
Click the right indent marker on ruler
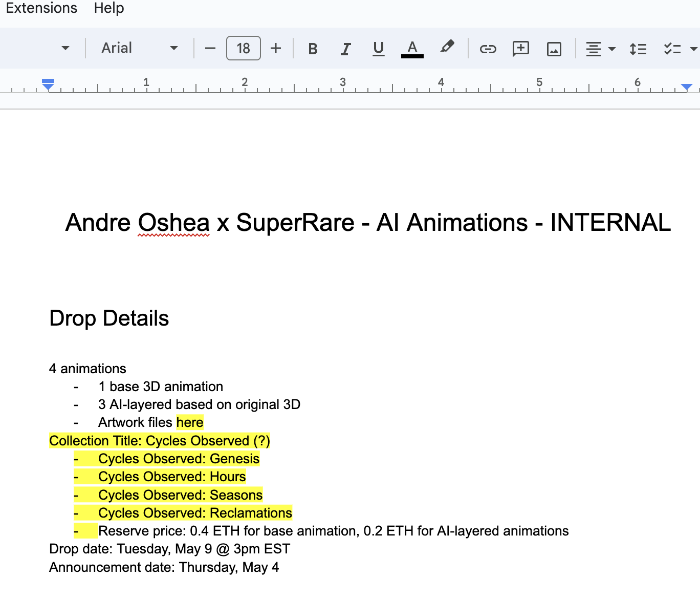pos(687,87)
